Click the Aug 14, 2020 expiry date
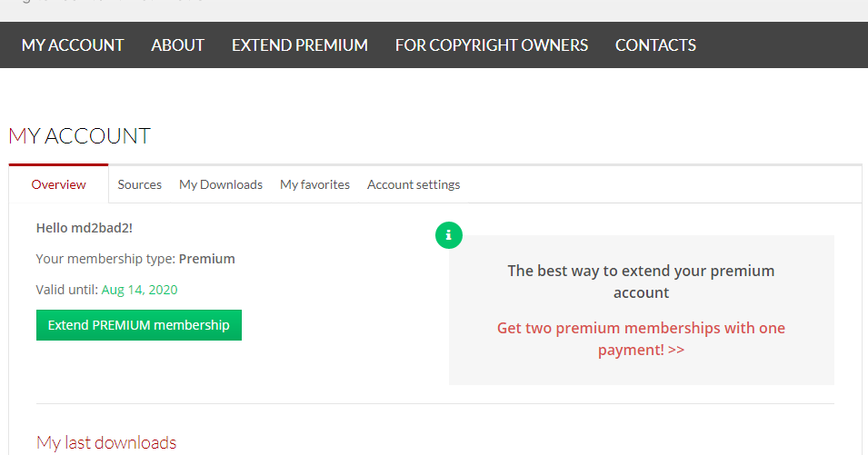The width and height of the screenshot is (868, 455). (x=140, y=290)
